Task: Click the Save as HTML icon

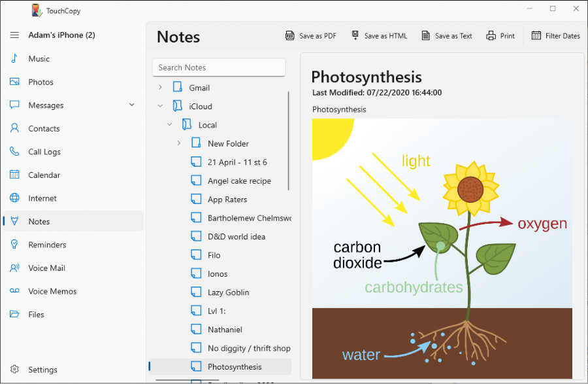Action: pyautogui.click(x=355, y=36)
